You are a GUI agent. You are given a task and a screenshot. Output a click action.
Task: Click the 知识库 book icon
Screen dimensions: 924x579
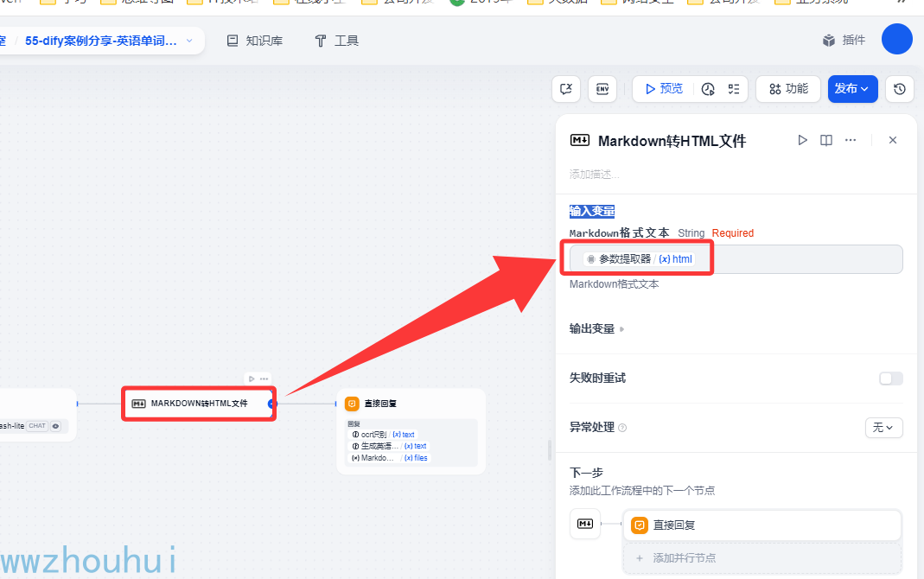click(233, 41)
